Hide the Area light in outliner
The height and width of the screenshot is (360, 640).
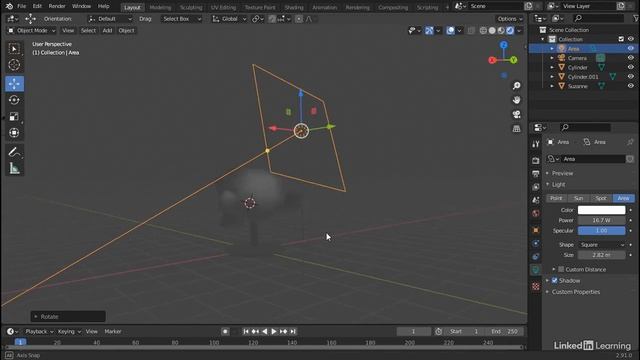[631, 49]
